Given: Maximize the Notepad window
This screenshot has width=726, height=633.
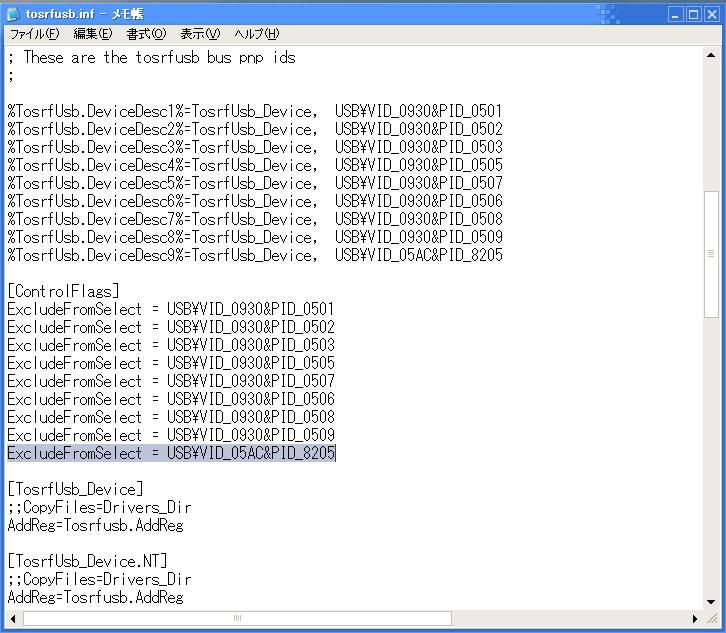Looking at the screenshot, I should coord(692,14).
